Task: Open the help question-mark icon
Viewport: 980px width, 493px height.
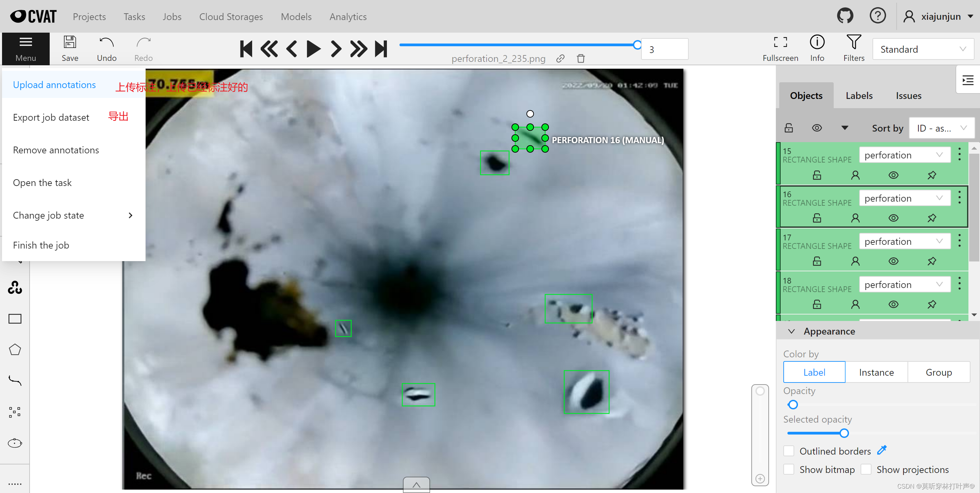Action: click(878, 16)
